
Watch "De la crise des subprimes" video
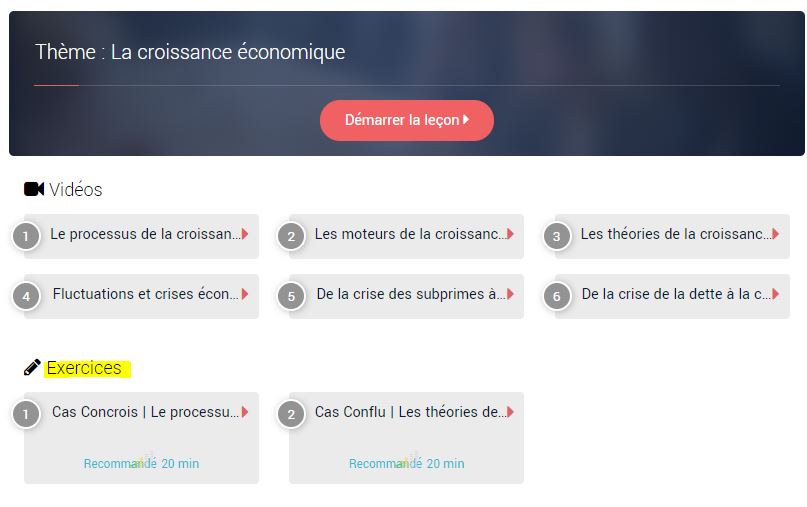coord(410,294)
